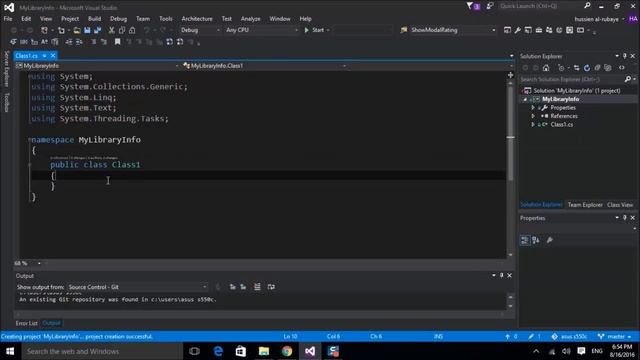Click the New Project icon in toolbar
This screenshot has width=640, height=360.
tap(44, 30)
